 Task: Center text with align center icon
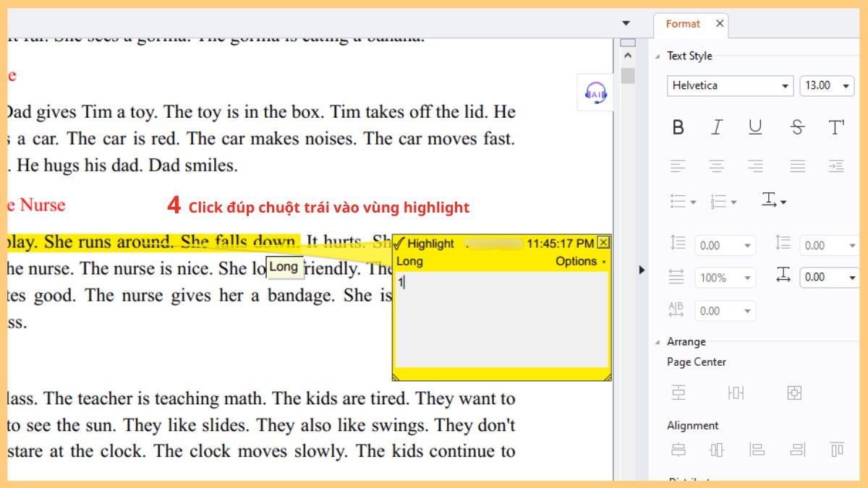pyautogui.click(x=716, y=167)
